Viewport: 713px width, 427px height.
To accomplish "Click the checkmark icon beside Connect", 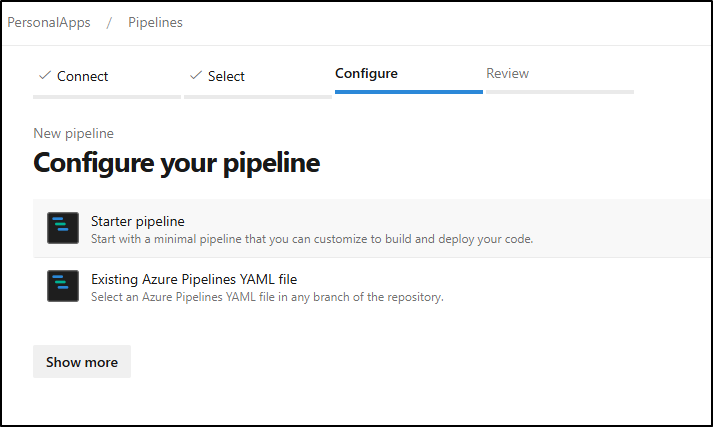I will pyautogui.click(x=45, y=75).
